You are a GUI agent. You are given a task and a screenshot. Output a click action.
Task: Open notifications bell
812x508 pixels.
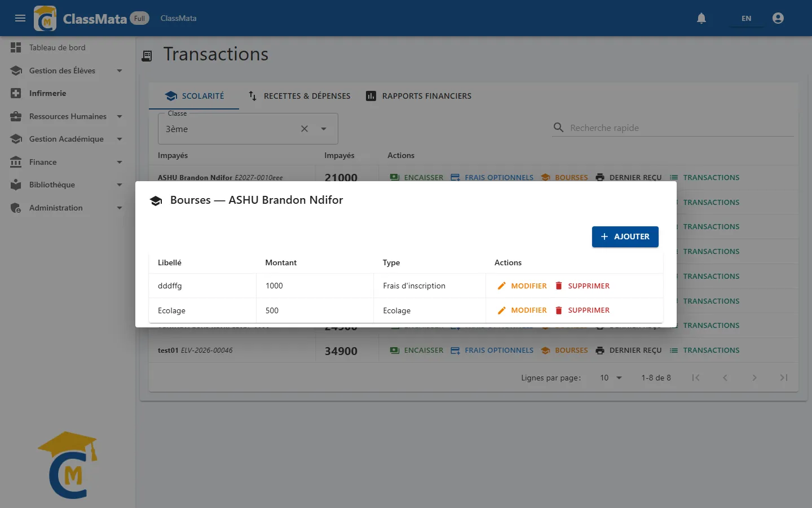[701, 18]
